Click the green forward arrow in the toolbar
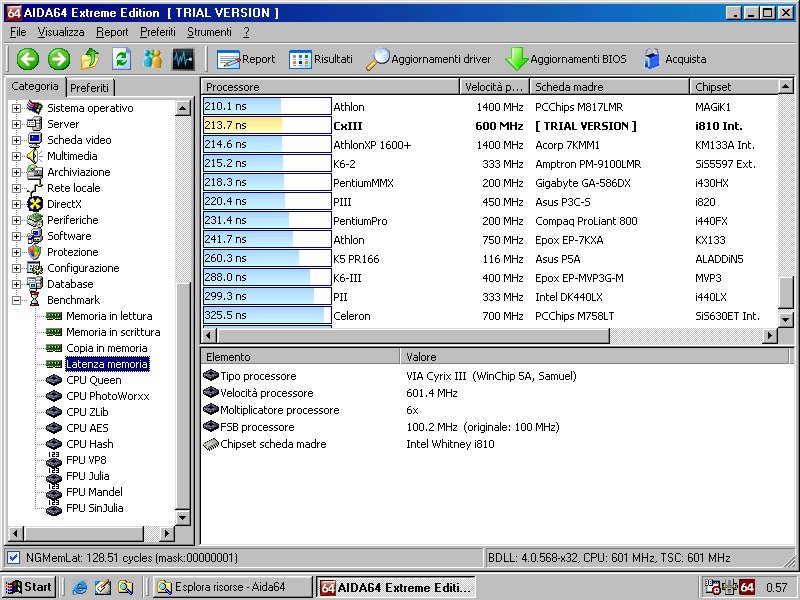This screenshot has height=600, width=800. [x=58, y=59]
